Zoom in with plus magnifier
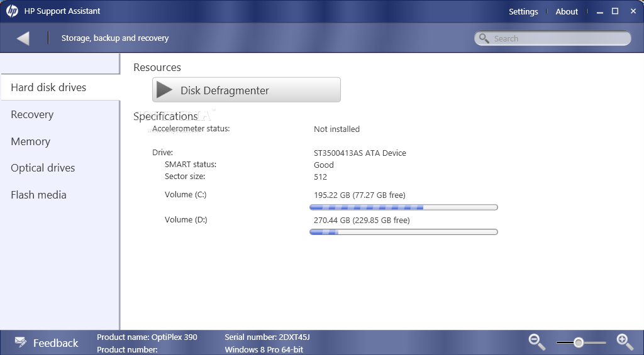 pos(625,342)
